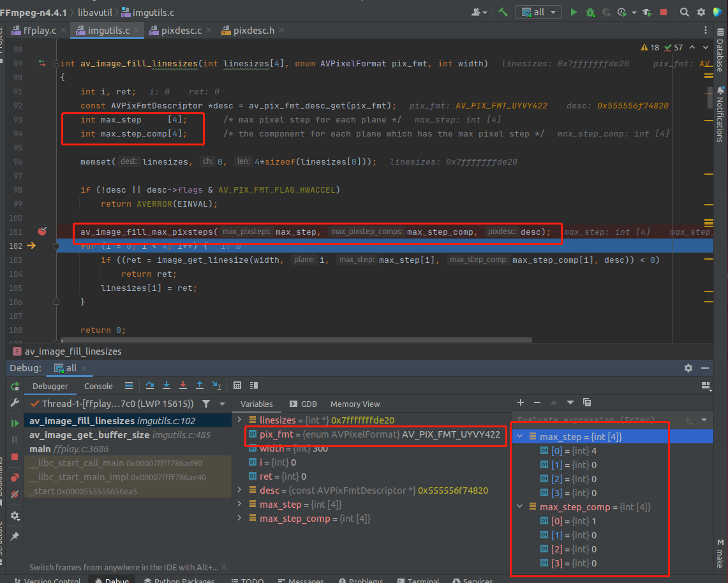Start debugging with the green bug icon

pyautogui.click(x=590, y=12)
